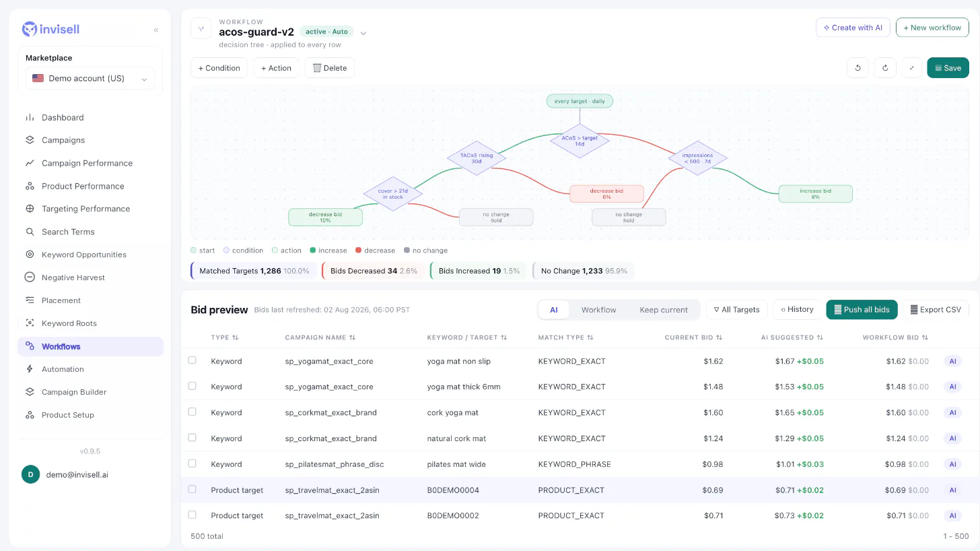The height and width of the screenshot is (551, 980).
Task: Click the invisell logo
Action: coord(50,29)
